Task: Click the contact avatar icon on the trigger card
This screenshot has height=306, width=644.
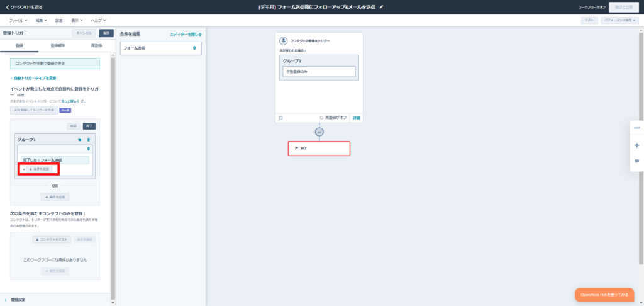Action: coord(283,41)
